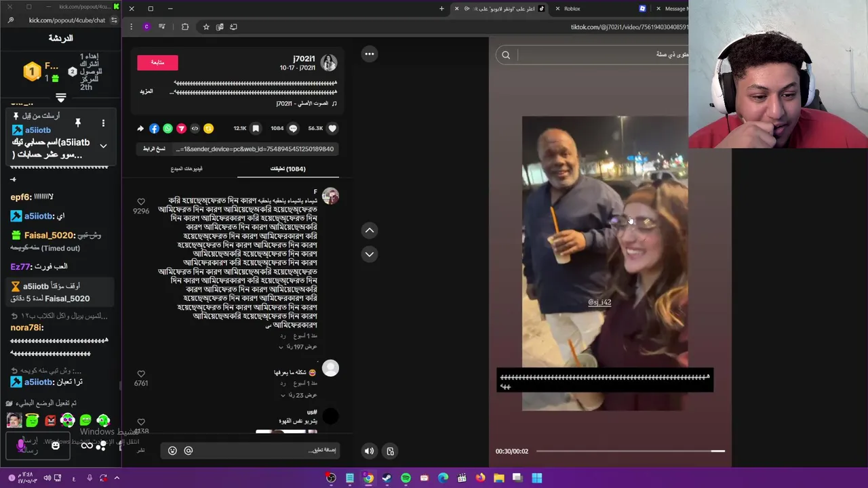
Task: Open the three-dot more options menu
Action: click(370, 54)
